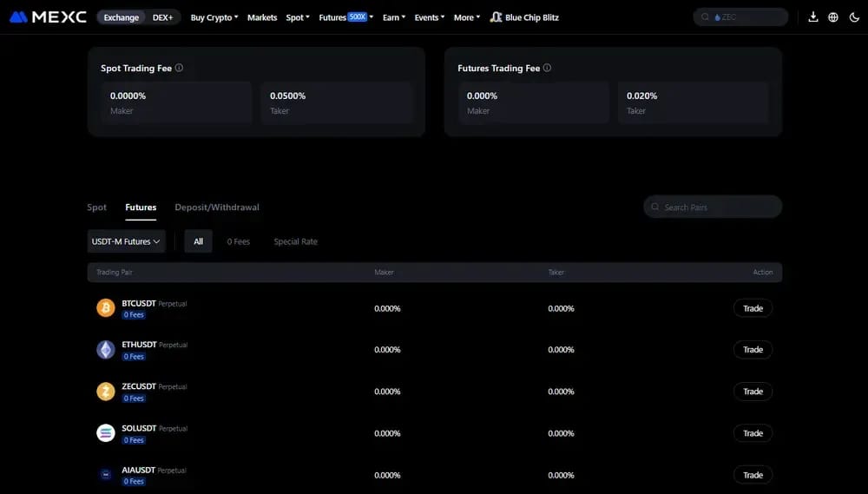The image size is (868, 494).
Task: Toggle the dark mode moon icon
Action: tap(854, 17)
